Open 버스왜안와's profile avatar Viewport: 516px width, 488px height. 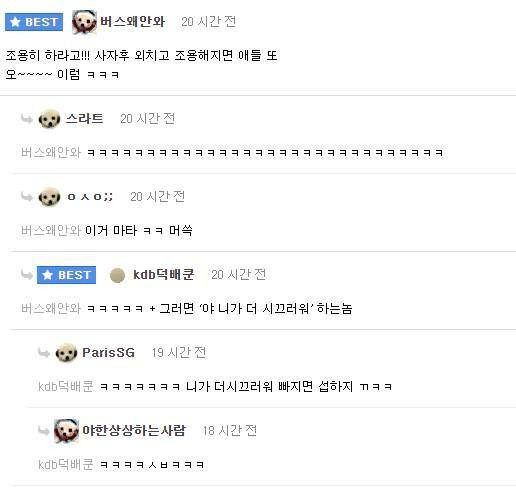tap(84, 22)
